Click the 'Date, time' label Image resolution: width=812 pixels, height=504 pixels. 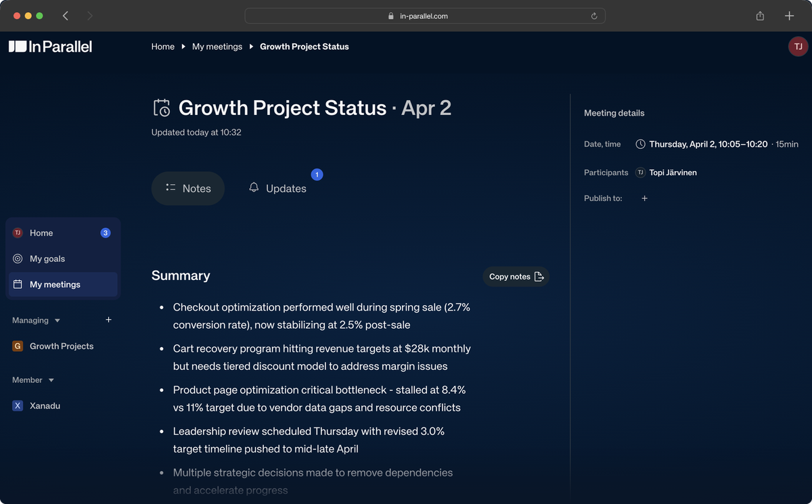(602, 144)
